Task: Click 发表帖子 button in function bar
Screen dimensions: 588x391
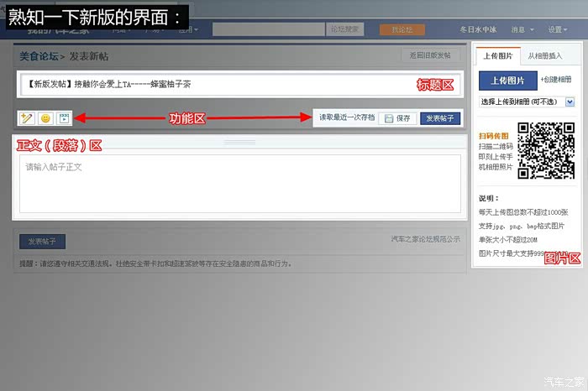Action: [440, 118]
